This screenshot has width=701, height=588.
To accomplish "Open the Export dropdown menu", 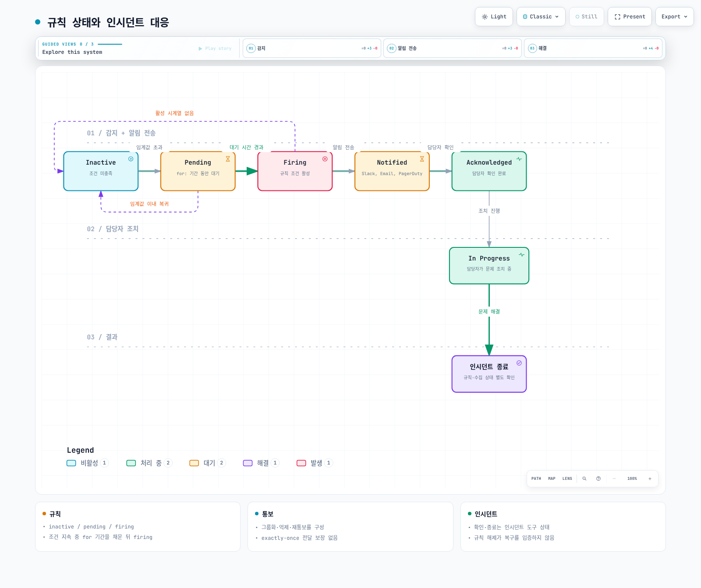I will click(675, 17).
